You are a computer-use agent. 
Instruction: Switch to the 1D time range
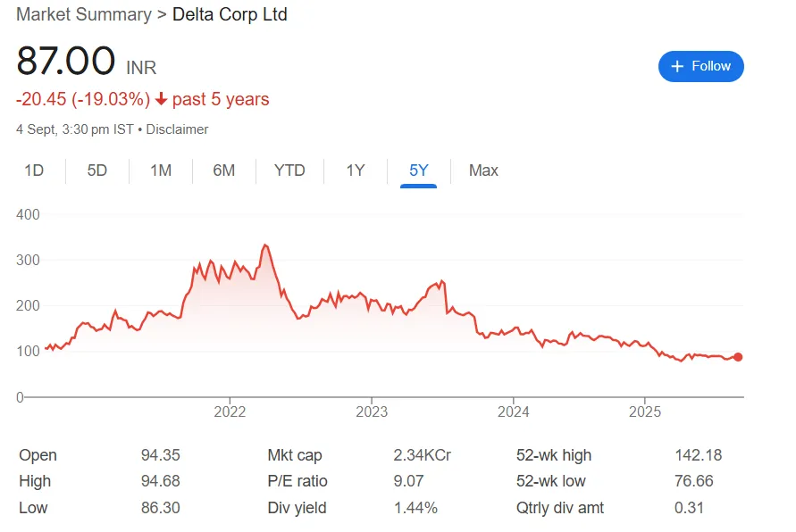[34, 170]
